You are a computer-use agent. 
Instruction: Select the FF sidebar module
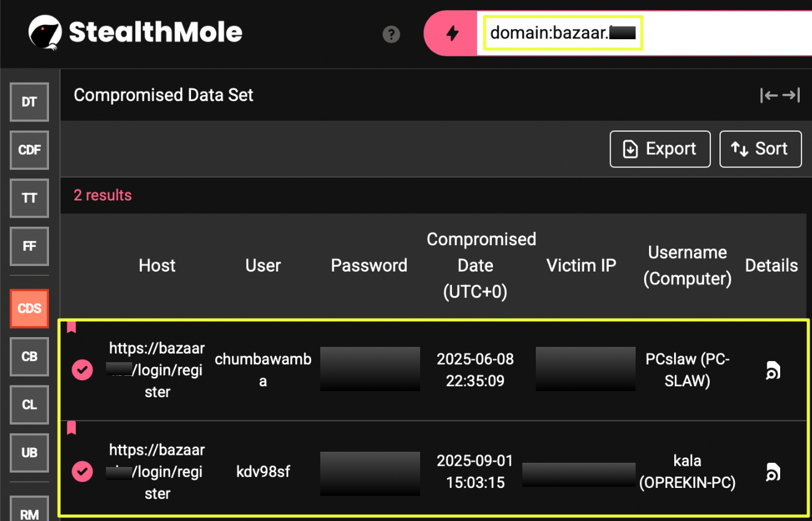(x=29, y=246)
